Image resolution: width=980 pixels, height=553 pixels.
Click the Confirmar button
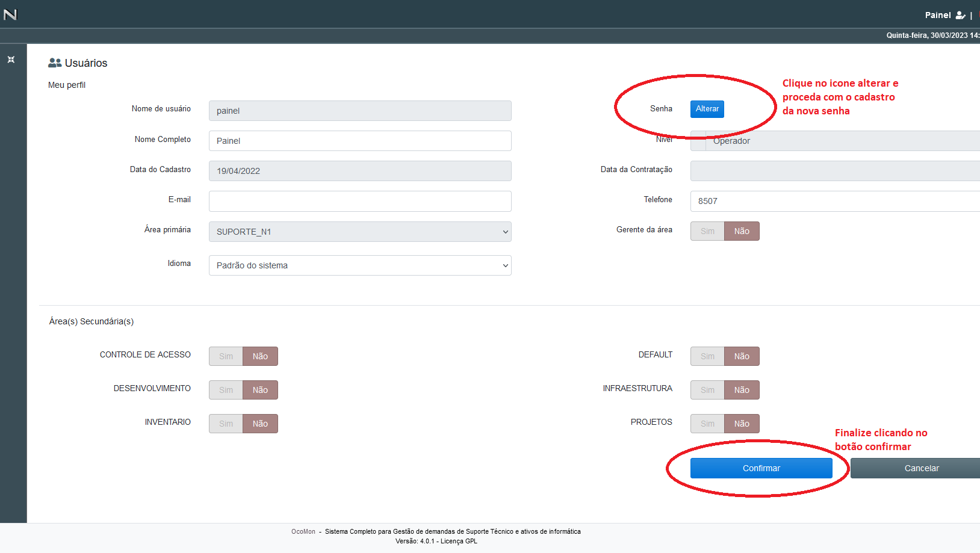click(x=761, y=468)
